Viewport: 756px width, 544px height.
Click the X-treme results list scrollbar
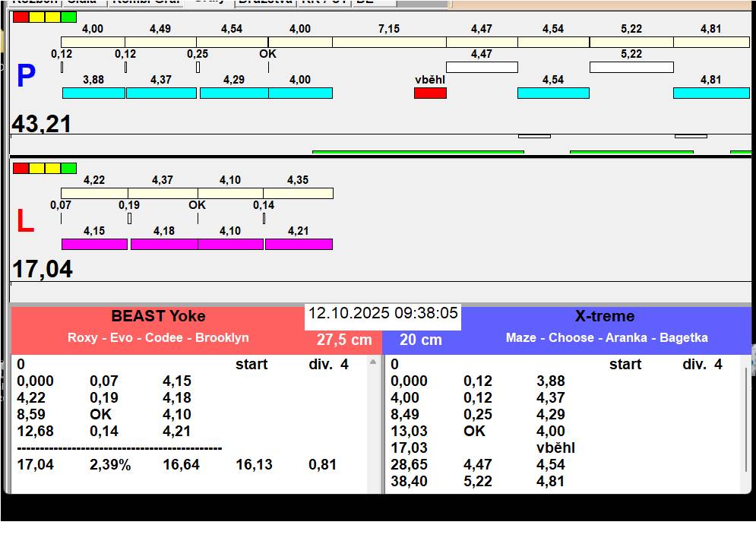746,419
